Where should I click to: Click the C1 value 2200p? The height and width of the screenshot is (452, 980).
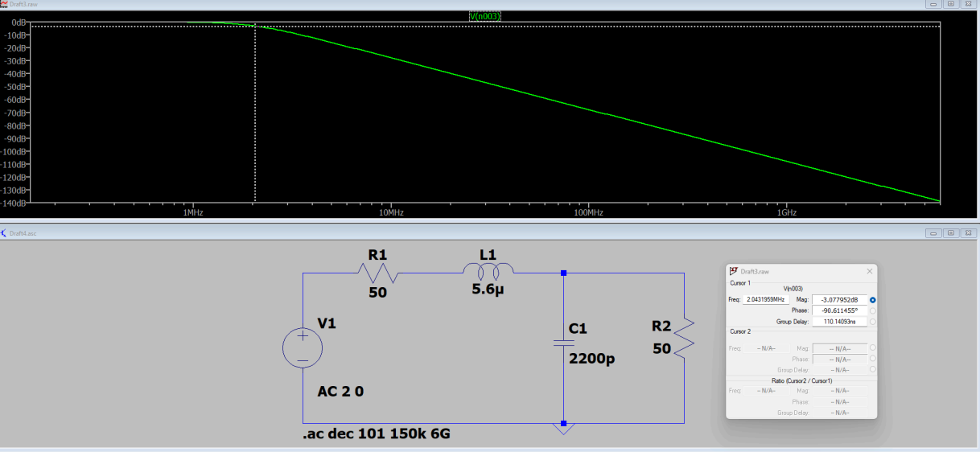coord(591,359)
